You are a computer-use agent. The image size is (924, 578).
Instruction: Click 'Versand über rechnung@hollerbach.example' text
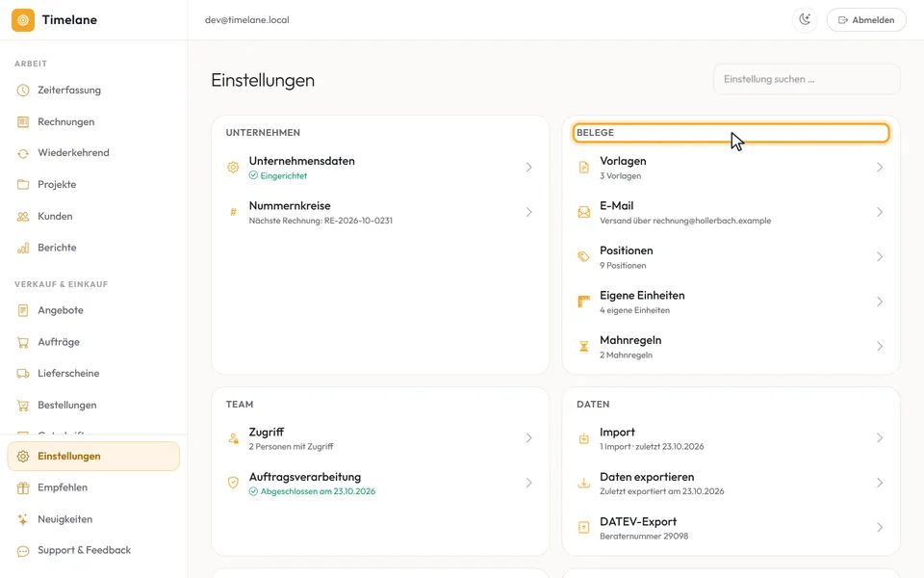tap(685, 221)
